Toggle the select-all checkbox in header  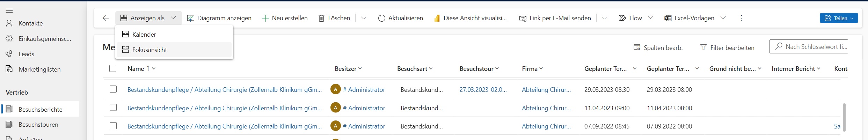113,68
